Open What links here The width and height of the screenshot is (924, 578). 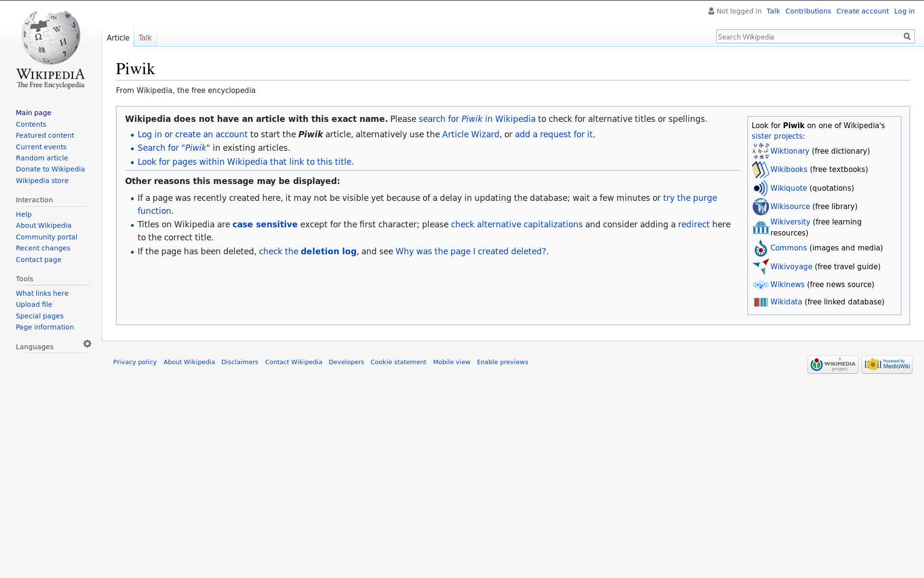click(x=42, y=293)
